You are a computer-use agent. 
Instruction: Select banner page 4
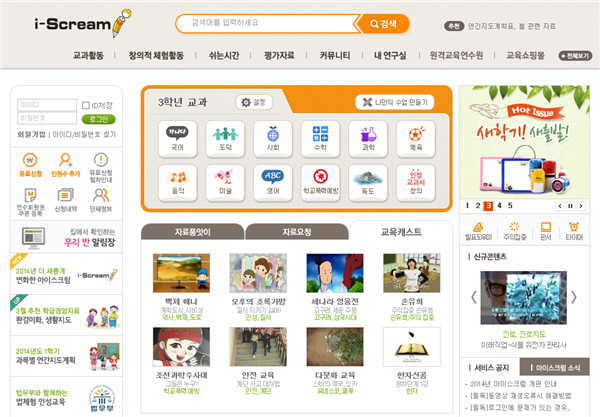click(499, 206)
